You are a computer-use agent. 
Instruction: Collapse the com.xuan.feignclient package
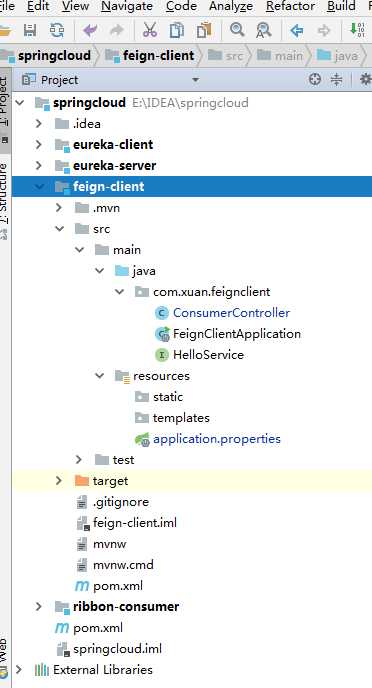pyautogui.click(x=119, y=292)
